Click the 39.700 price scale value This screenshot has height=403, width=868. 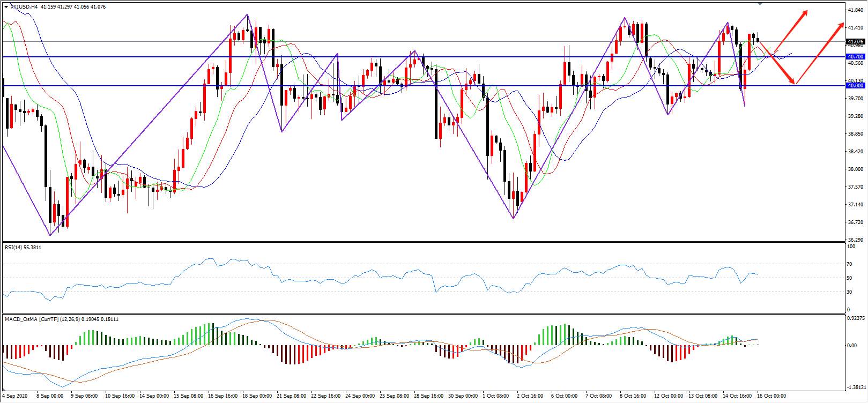[x=856, y=98]
